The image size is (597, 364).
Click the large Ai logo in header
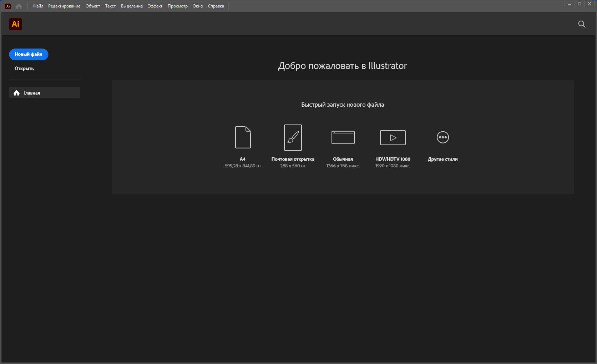tap(15, 24)
